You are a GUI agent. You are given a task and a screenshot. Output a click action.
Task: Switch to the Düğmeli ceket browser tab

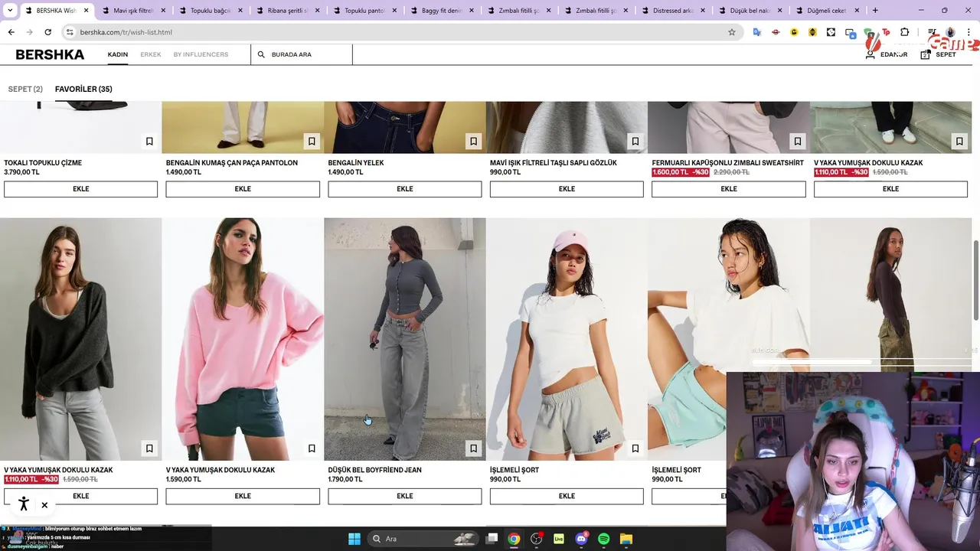coord(826,11)
